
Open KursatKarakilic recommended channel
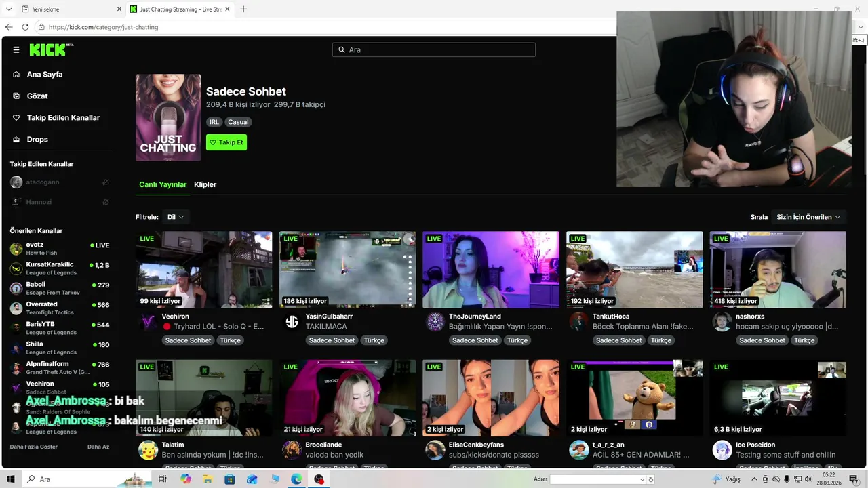pyautogui.click(x=60, y=268)
